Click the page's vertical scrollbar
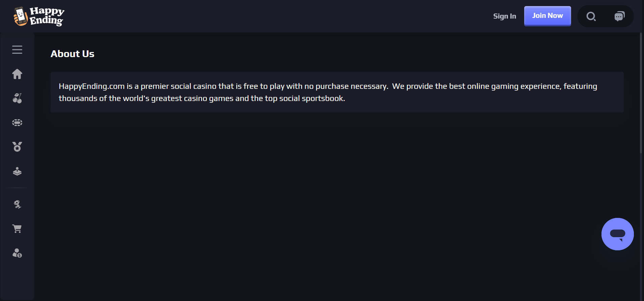644x301 pixels. coord(641,93)
